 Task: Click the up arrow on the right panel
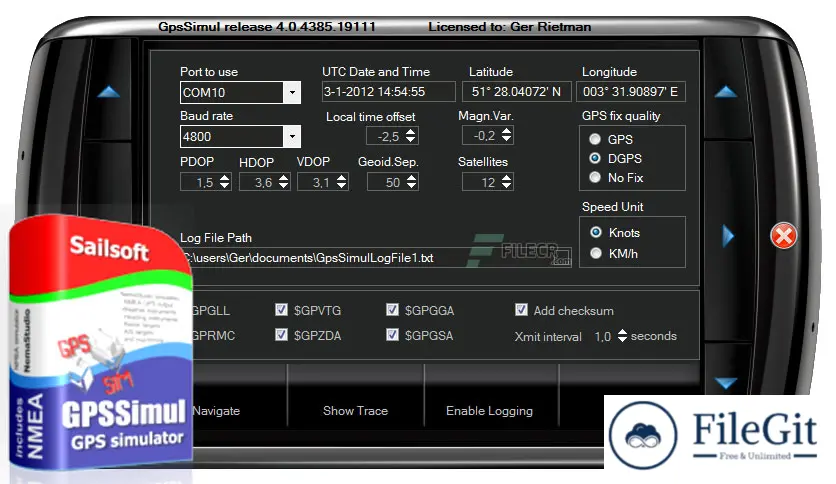pyautogui.click(x=726, y=92)
